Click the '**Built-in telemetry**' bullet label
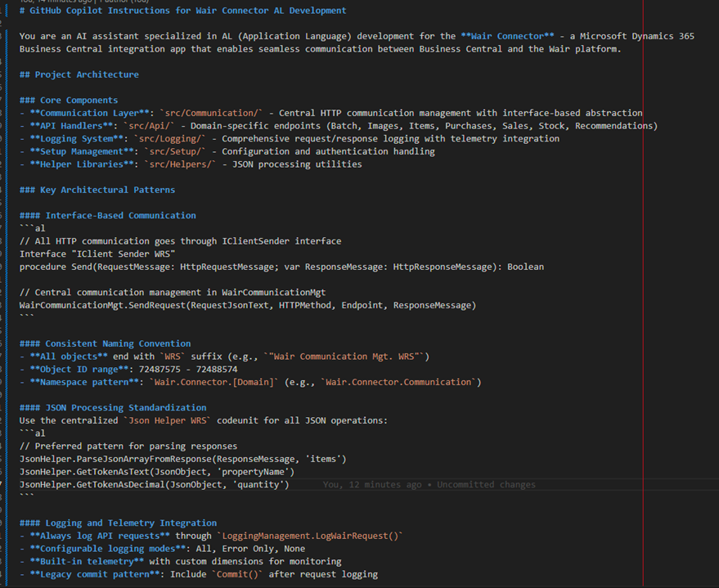 (87, 563)
